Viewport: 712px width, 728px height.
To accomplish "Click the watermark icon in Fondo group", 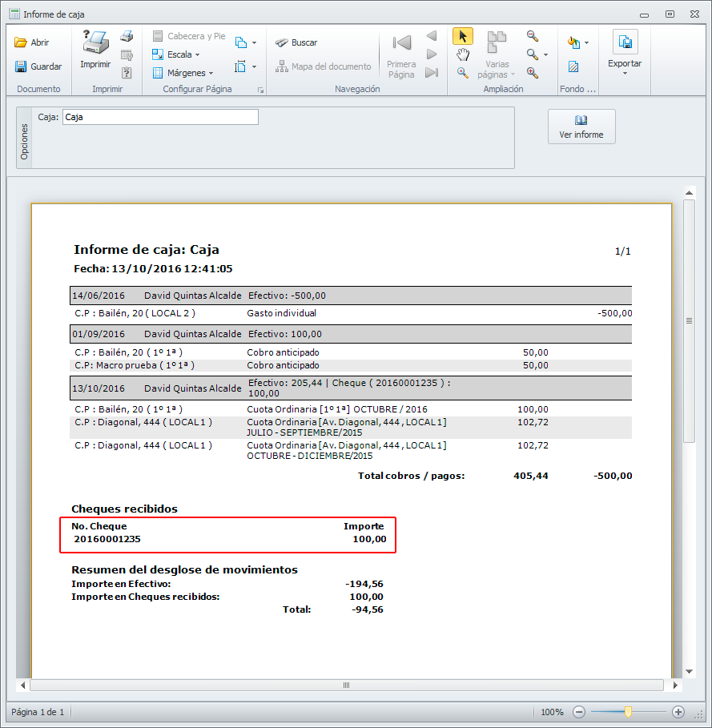I will pos(573,66).
